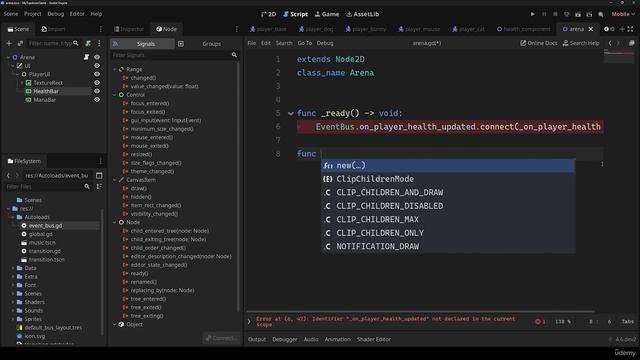The height and width of the screenshot is (360, 640).
Task: Select global.gd in FileSystem
Action: (40, 234)
